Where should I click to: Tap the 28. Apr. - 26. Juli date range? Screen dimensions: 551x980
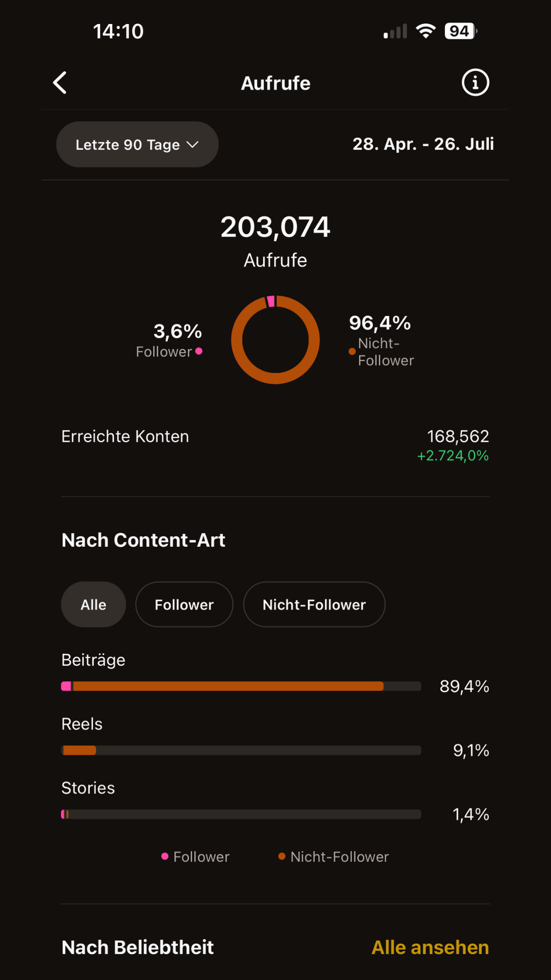423,144
